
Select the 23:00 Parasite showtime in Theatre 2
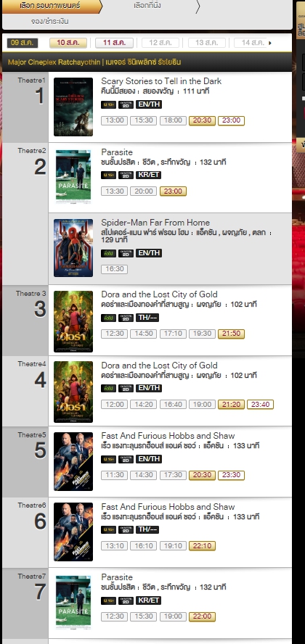point(173,191)
